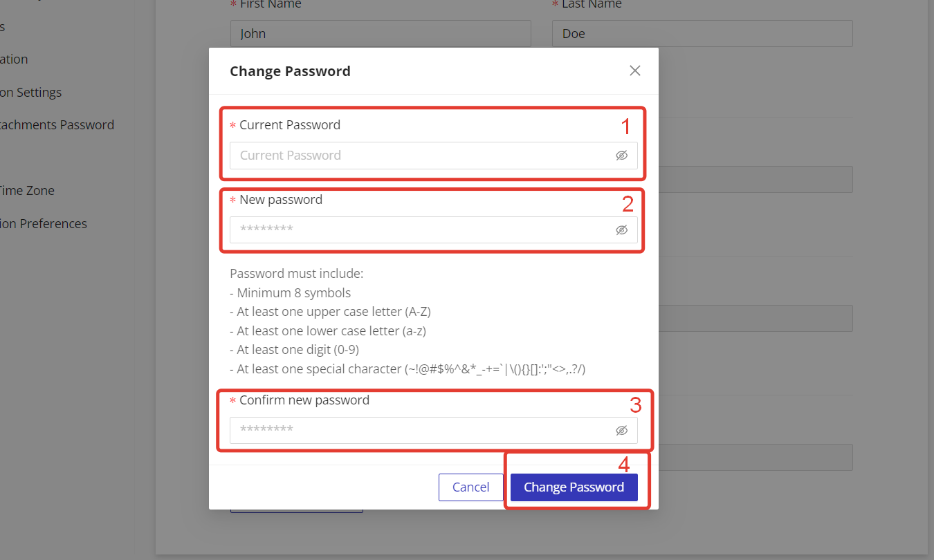Click the Current Password field label
The width and height of the screenshot is (934, 560).
290,125
